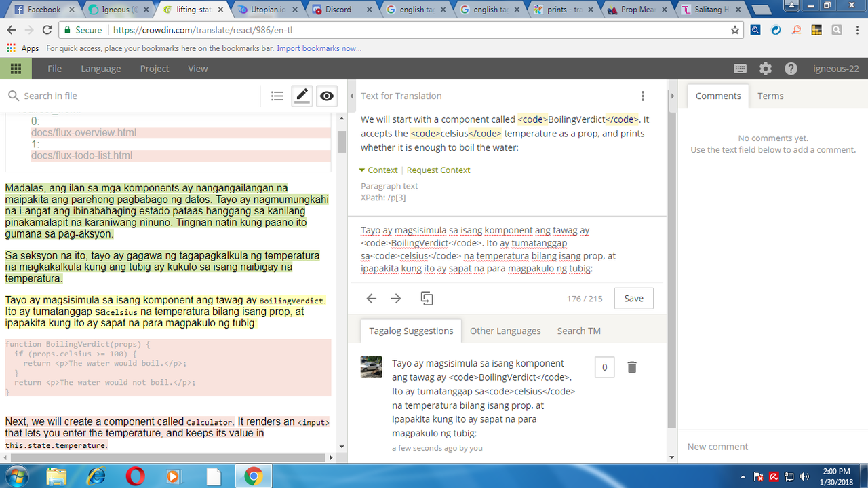Screen dimensions: 868x488
Task: Select the 'Madalas, ang ilan' translated paragraph
Action: 166,211
